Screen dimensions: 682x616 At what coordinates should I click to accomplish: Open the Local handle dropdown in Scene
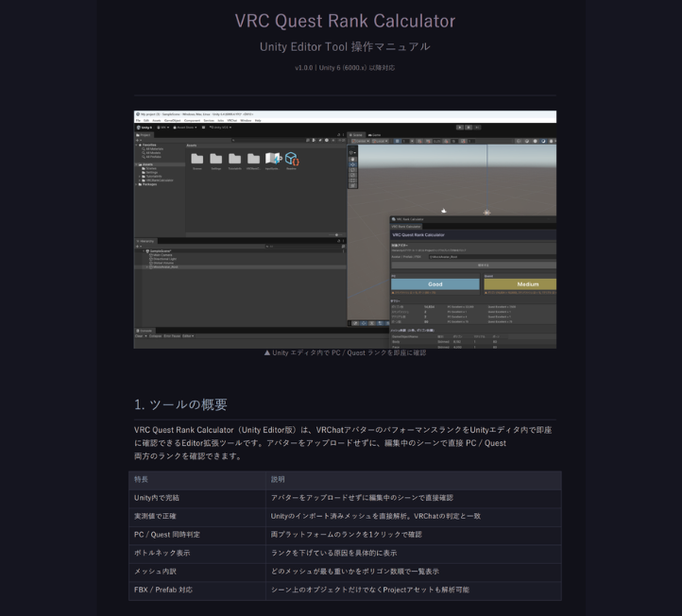click(x=380, y=141)
